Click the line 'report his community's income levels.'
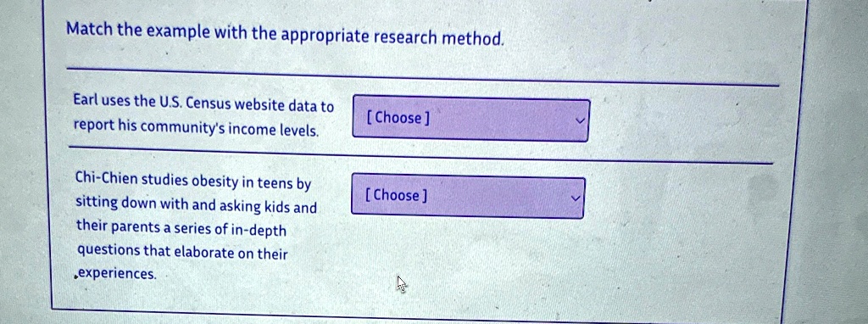 tap(197, 128)
